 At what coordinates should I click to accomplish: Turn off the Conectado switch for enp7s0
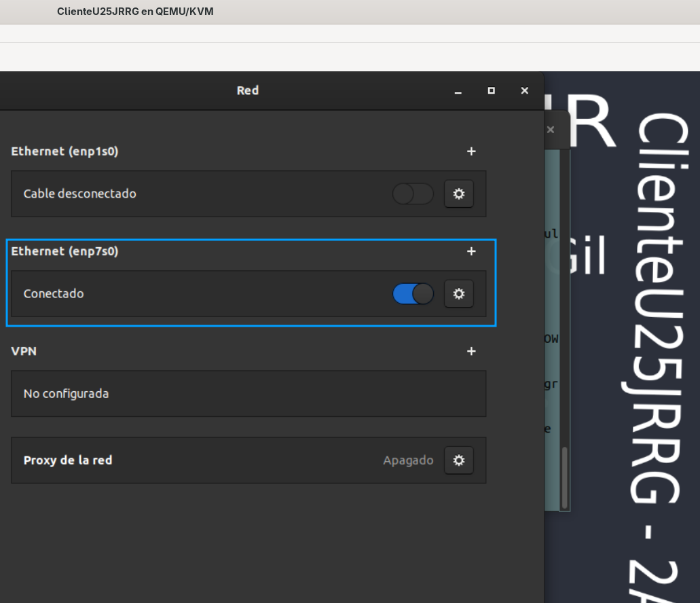(413, 293)
